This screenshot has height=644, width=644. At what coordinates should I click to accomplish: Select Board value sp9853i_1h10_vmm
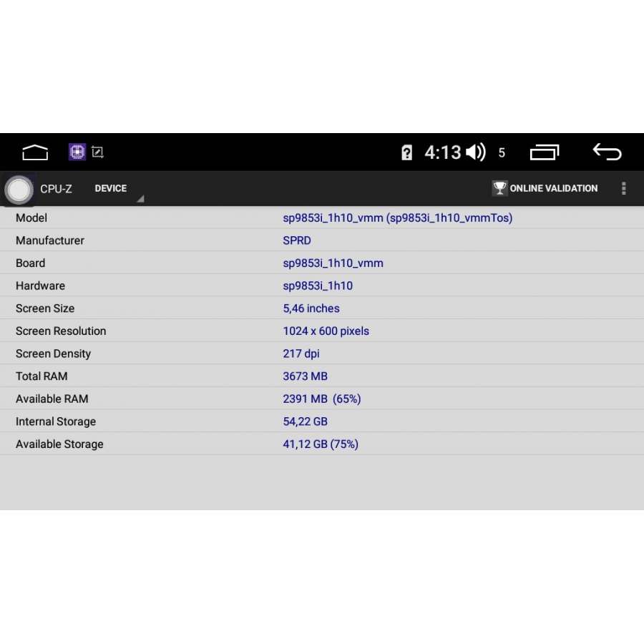(333, 263)
